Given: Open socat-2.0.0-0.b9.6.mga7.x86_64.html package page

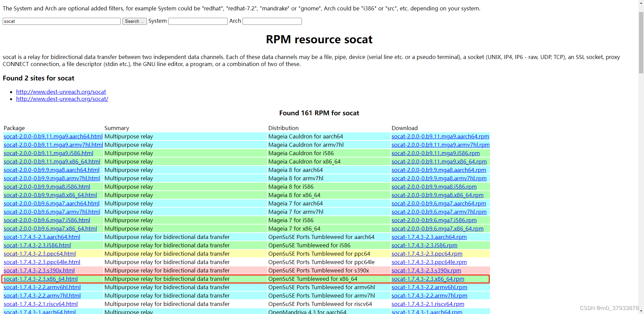Looking at the screenshot, I should click(50, 229).
